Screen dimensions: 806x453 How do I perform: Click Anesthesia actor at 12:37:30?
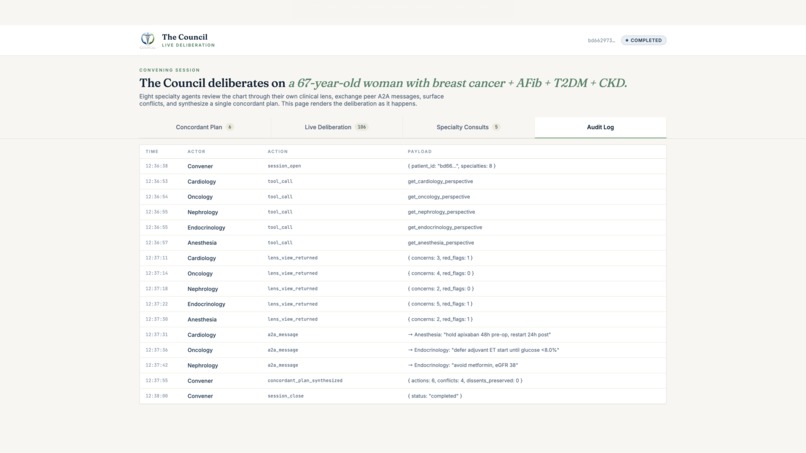tap(202, 319)
